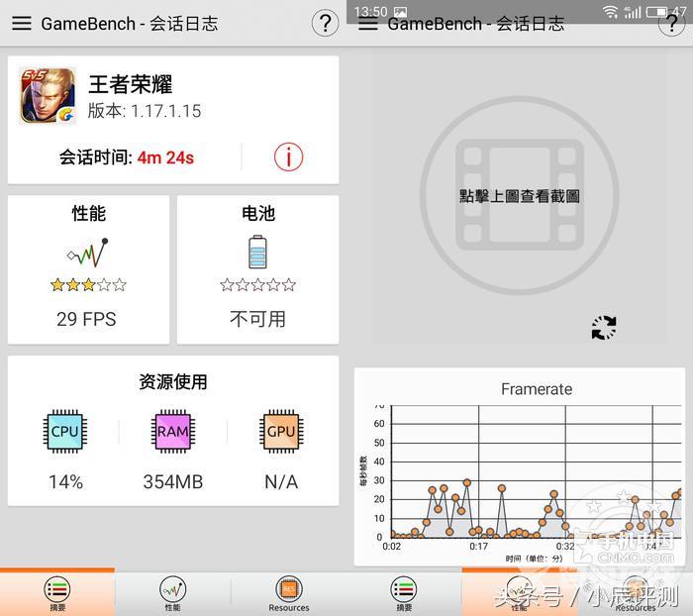Open the Resources tab on left
Viewport: 693px width, 616px height.
point(288,593)
